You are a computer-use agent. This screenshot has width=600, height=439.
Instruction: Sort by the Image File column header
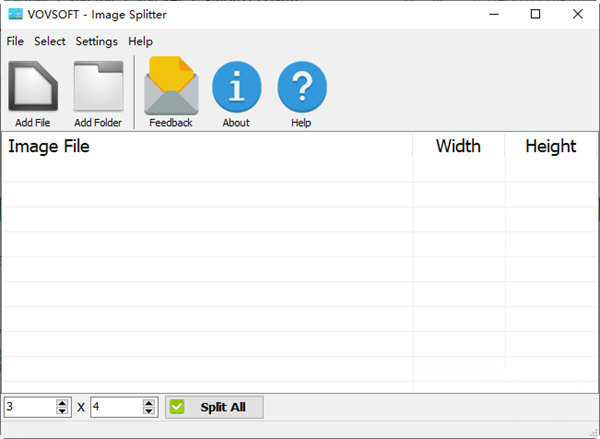[x=207, y=146]
